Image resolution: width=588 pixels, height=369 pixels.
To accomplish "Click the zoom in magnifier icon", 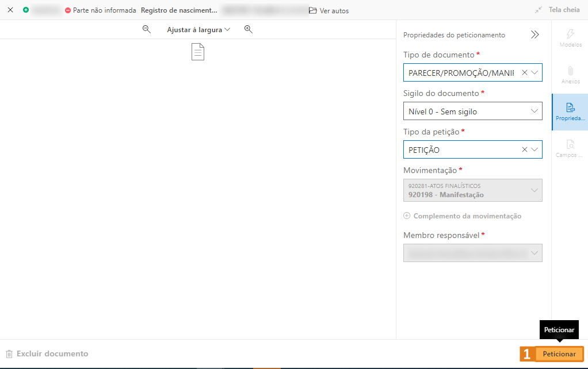I will [249, 29].
